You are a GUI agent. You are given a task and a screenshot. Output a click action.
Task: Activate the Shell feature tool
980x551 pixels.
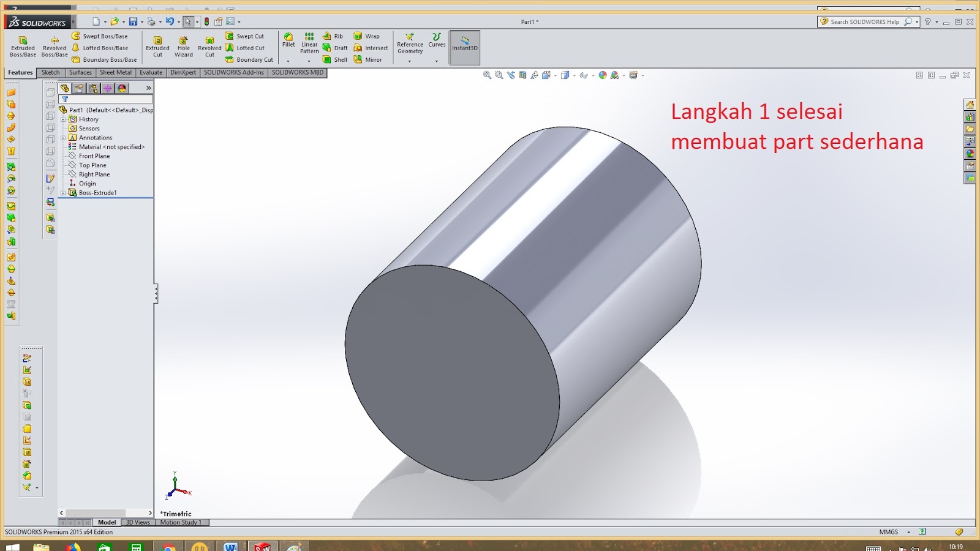click(x=337, y=59)
